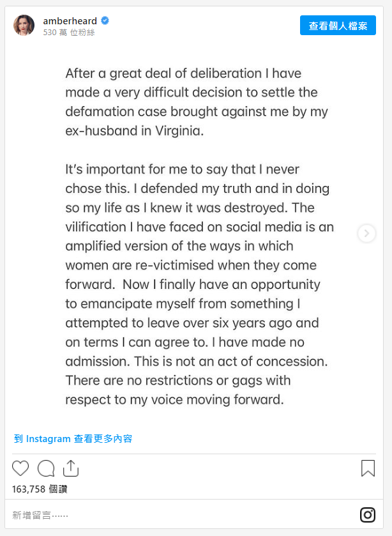Click the 530 萬 位粉絲 follower count
The height and width of the screenshot is (536, 392).
tap(70, 31)
